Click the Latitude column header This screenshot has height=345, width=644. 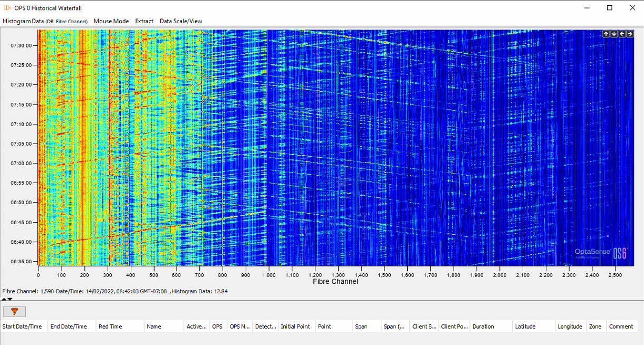(525, 327)
